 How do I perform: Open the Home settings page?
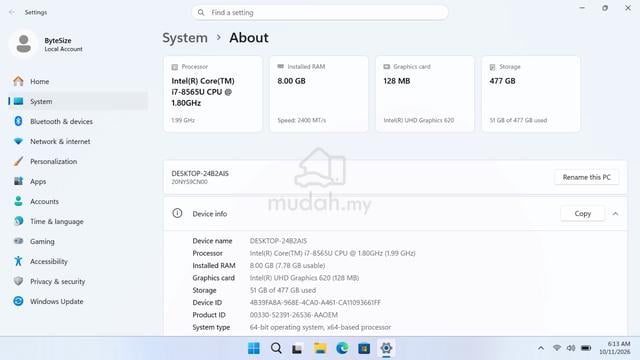point(78,81)
